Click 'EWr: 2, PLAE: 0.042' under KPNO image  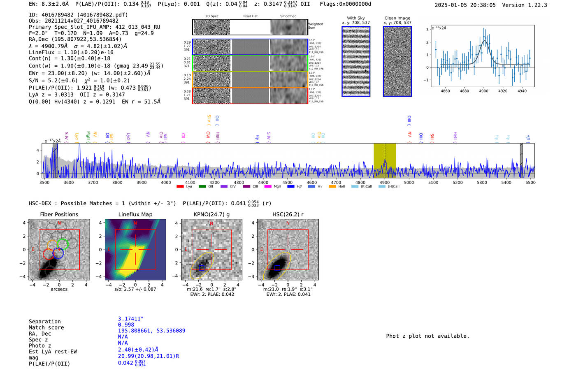[x=211, y=294]
